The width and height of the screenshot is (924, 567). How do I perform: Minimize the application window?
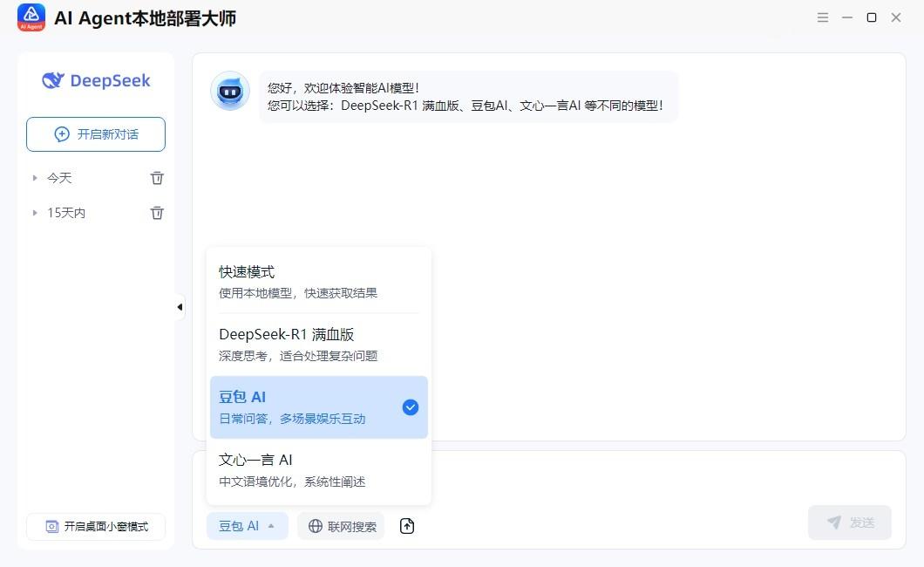coord(847,17)
